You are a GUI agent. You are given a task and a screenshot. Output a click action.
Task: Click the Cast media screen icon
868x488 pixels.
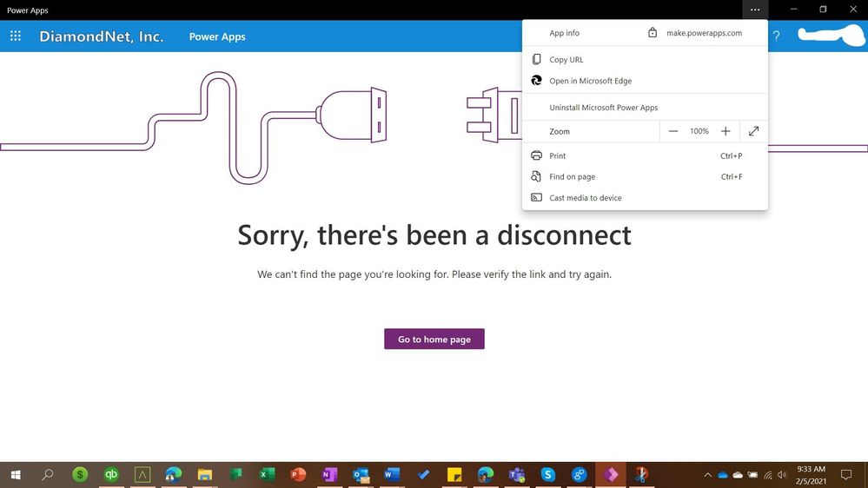point(536,197)
